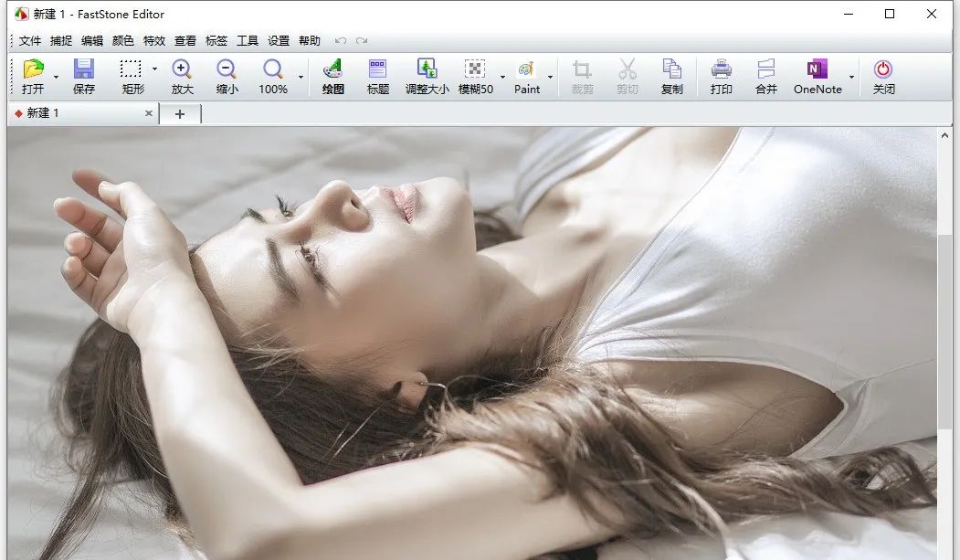Switch to the 新建 1 tab
Image resolution: width=960 pixels, height=560 pixels.
click(x=83, y=113)
